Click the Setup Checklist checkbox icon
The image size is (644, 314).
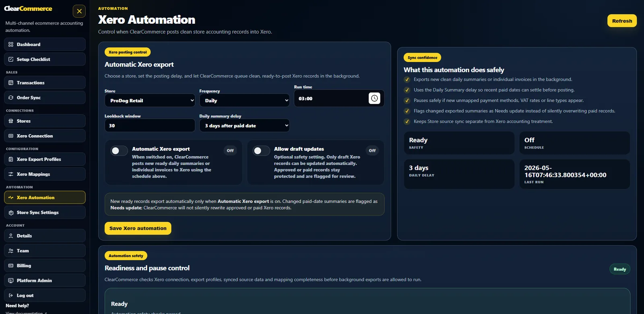(x=11, y=59)
